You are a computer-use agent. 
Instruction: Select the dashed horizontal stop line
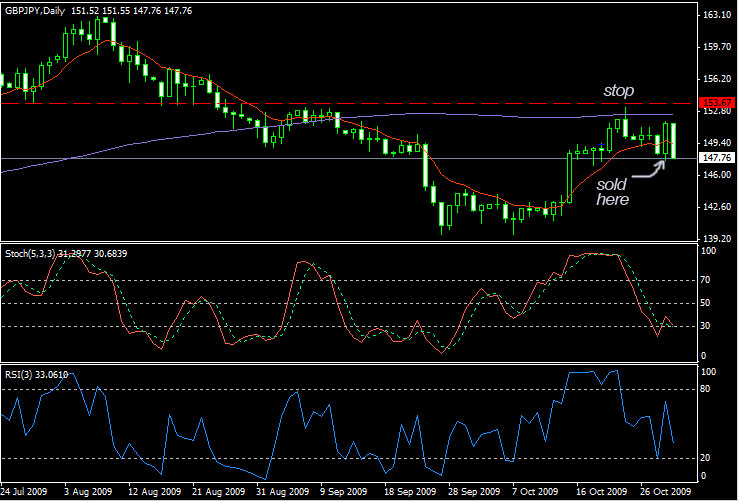300,103
